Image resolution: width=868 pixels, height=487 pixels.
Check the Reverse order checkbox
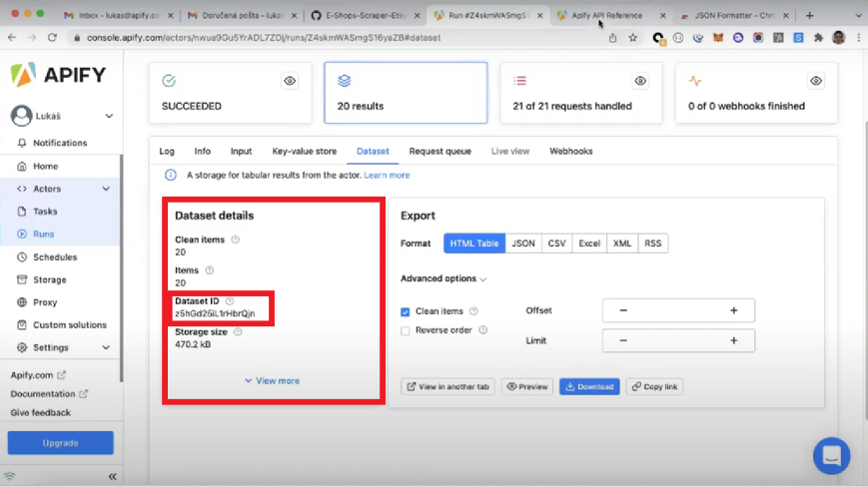click(406, 330)
